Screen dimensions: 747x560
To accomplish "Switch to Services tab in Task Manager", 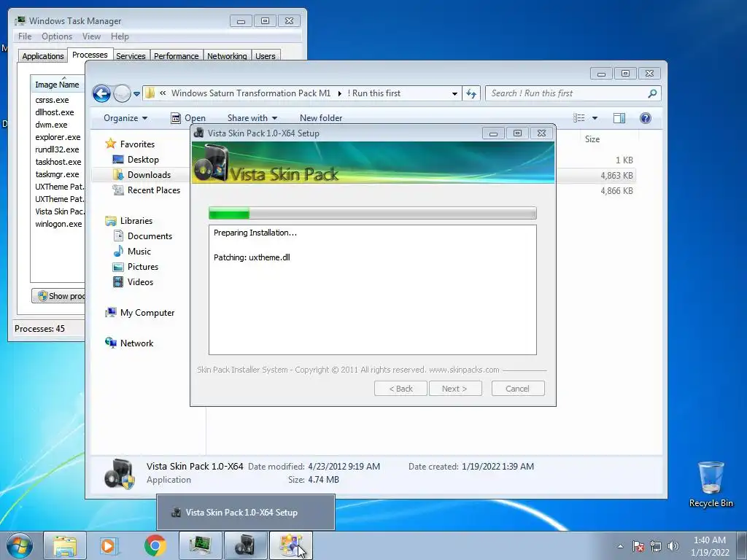I will (131, 55).
